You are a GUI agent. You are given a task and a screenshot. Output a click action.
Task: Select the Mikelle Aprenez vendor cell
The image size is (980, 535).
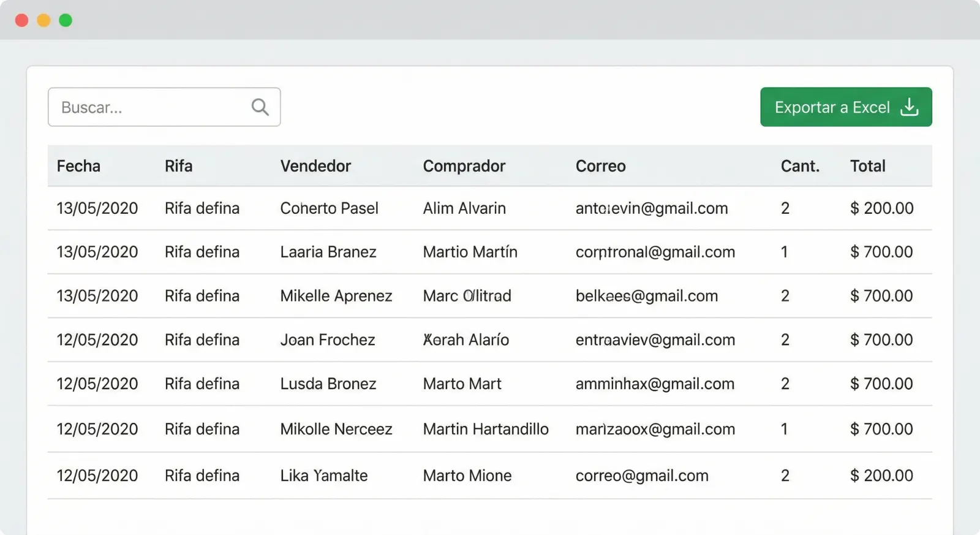pos(336,296)
